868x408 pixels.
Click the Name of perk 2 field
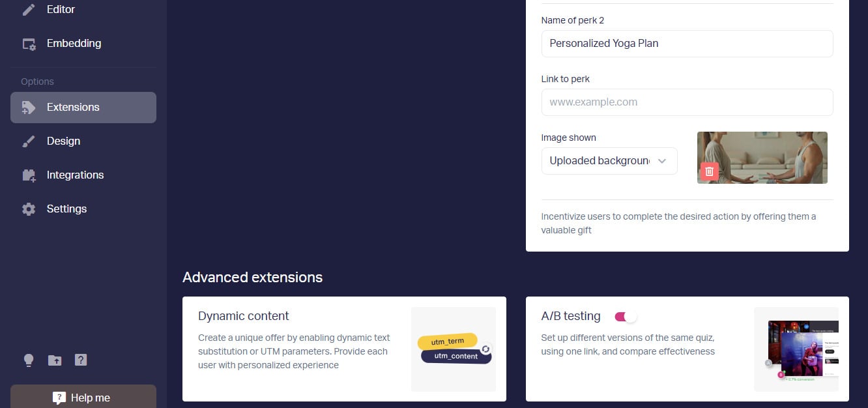(x=687, y=44)
